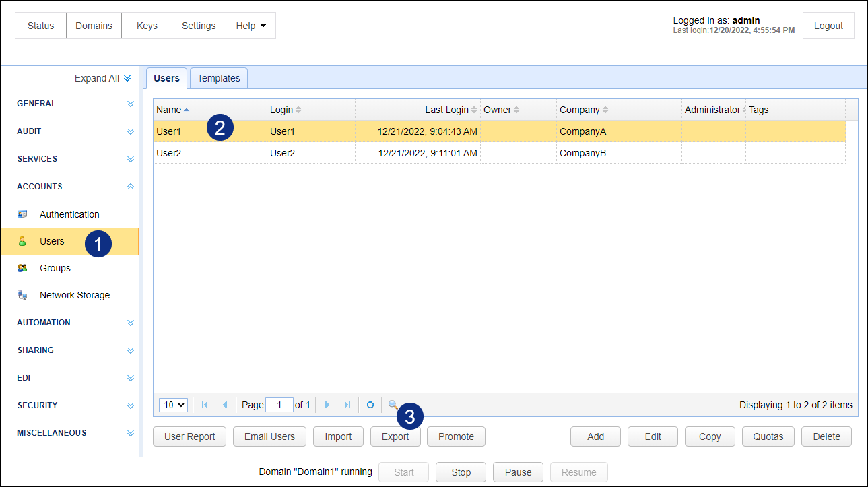The width and height of the screenshot is (868, 487).
Task: Sort by the Login column header
Action: click(311, 110)
